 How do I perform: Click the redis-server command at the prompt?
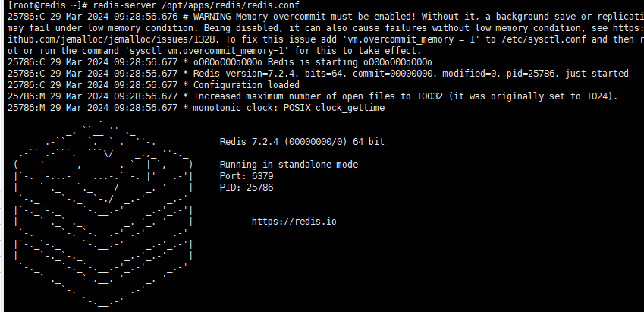(x=120, y=5)
